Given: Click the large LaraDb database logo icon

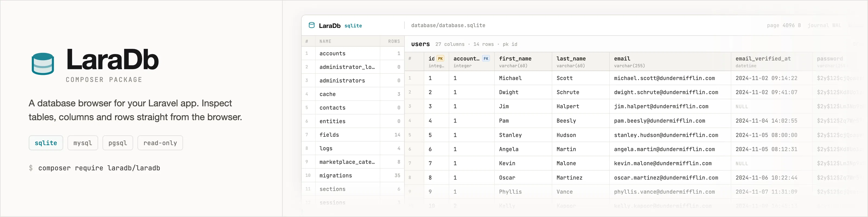Looking at the screenshot, I should (x=43, y=64).
